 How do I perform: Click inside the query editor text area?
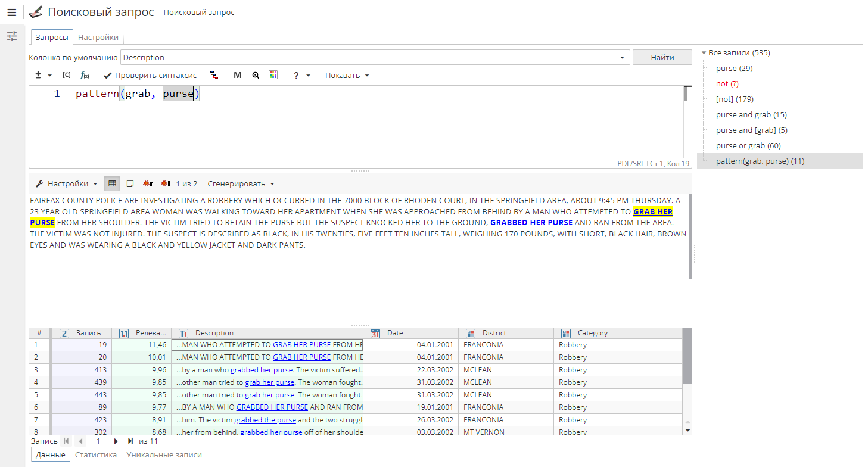point(356,126)
